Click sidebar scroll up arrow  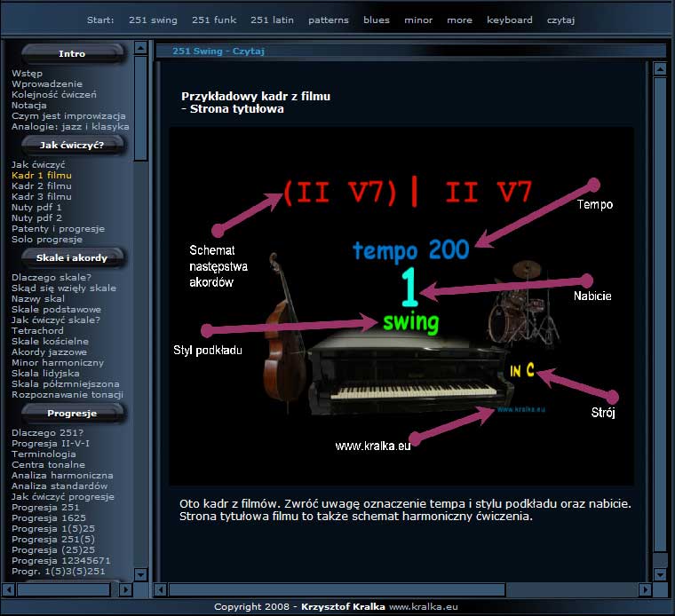(x=140, y=47)
